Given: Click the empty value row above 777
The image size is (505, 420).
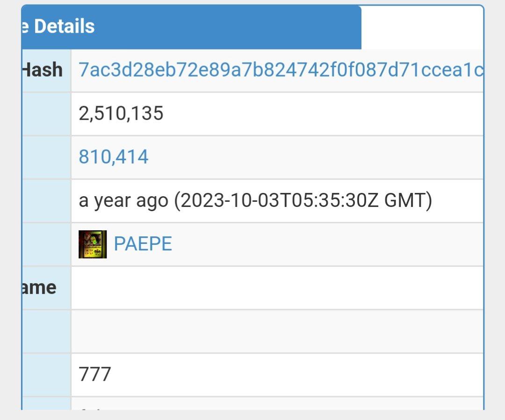Looking at the screenshot, I should pos(277,332).
